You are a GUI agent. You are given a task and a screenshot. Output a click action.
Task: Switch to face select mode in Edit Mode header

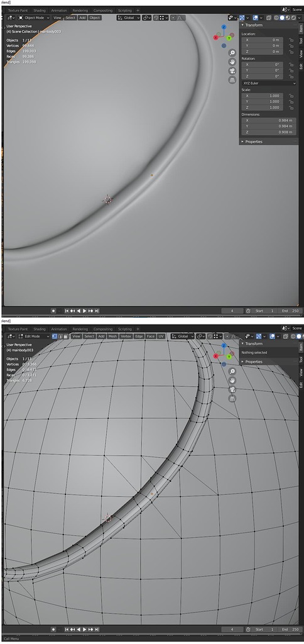[66, 336]
